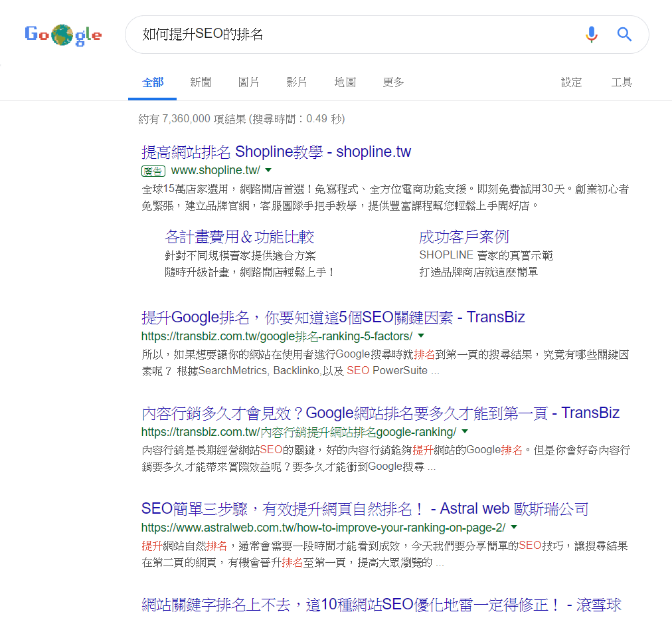Click the SHOPLINE 賣家的真實示範 description
The image size is (672, 620).
(486, 256)
